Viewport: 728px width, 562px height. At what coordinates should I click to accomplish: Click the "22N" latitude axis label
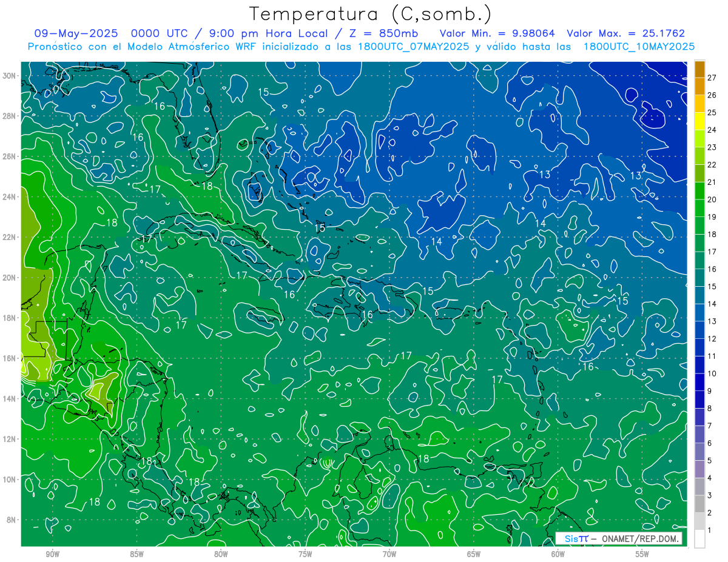(x=10, y=237)
